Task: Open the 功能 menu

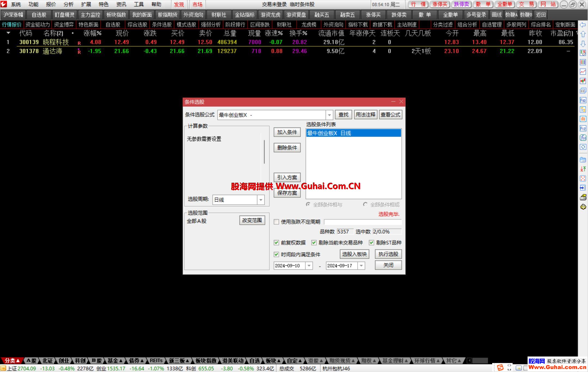Action: [33, 4]
